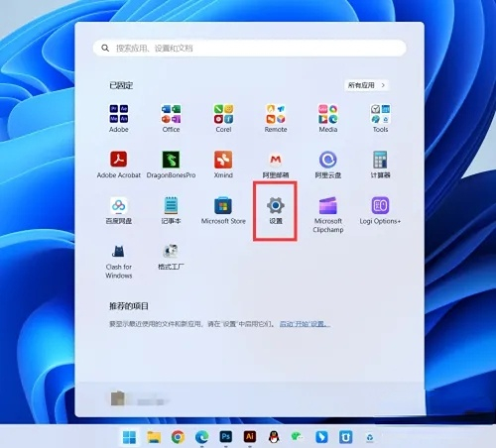Open 阿里邮箱 mail app

pos(276,165)
